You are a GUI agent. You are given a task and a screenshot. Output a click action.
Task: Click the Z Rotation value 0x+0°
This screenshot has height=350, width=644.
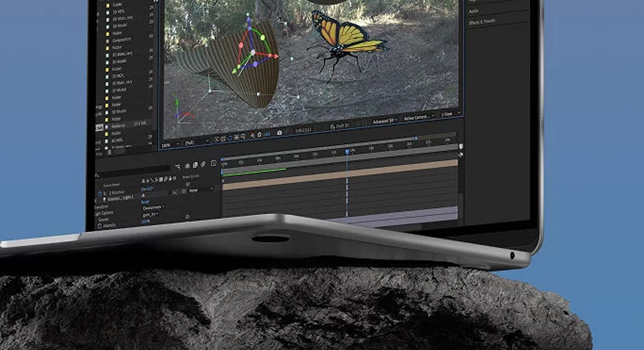coord(147,188)
